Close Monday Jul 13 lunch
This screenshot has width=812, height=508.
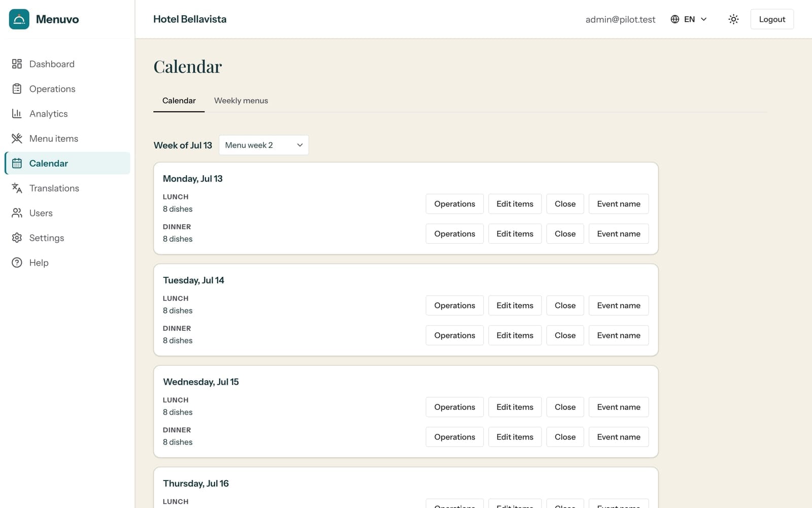pyautogui.click(x=565, y=204)
